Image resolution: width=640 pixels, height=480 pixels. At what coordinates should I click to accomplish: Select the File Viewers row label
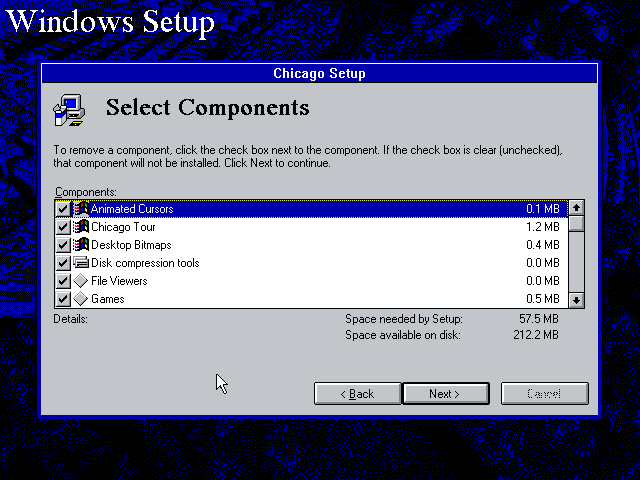point(119,281)
